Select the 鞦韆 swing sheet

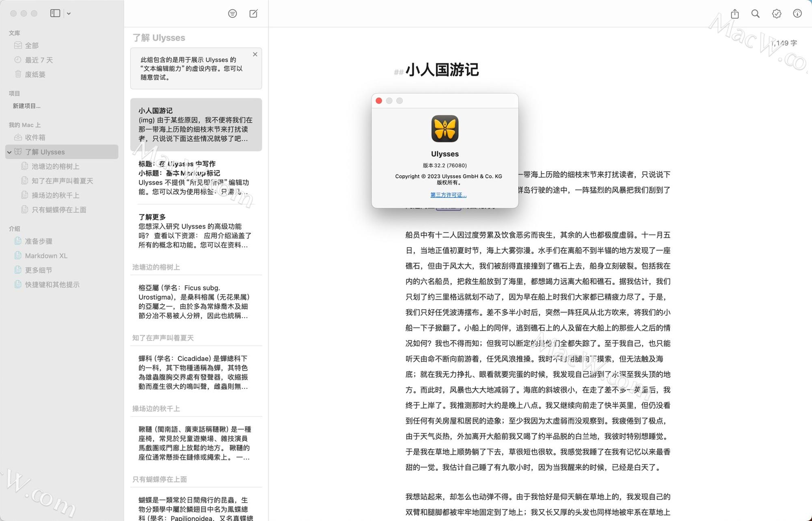click(196, 443)
